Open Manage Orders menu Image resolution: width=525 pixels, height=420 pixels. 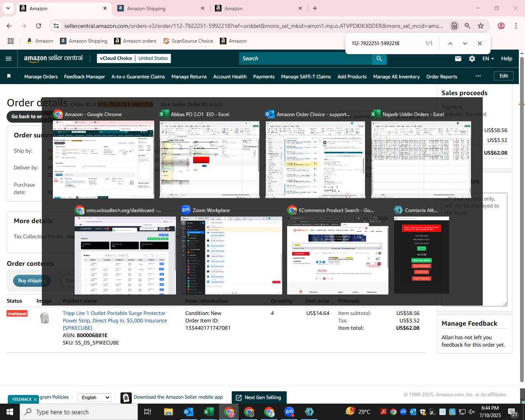(41, 77)
